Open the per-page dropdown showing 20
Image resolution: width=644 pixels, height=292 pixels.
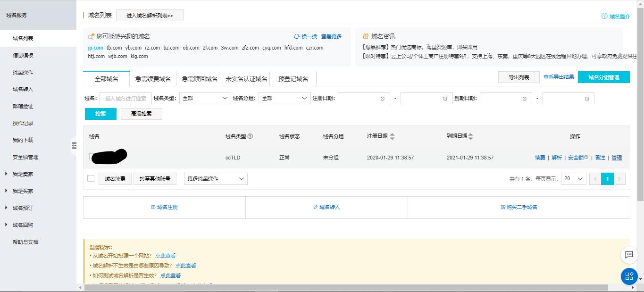(573, 178)
